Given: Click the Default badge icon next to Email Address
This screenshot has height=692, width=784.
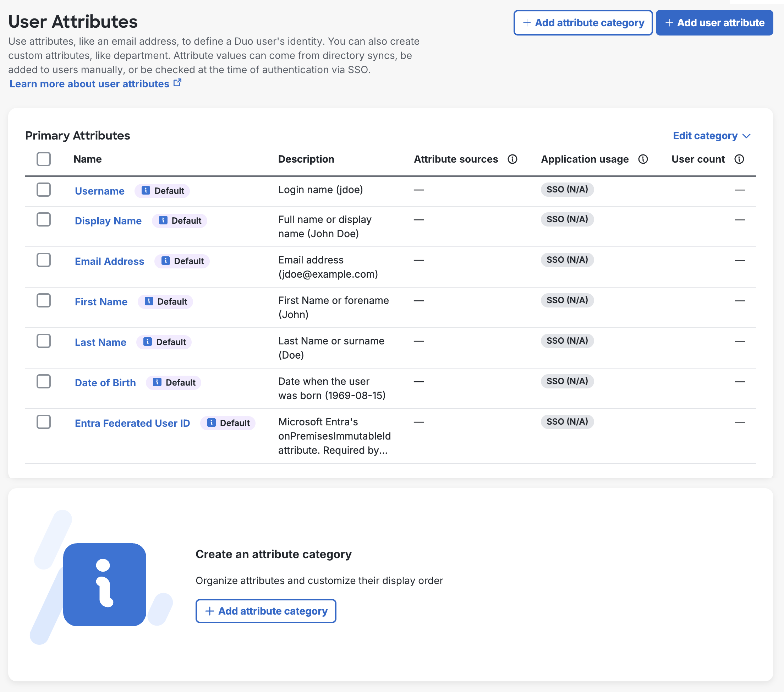Looking at the screenshot, I should (x=165, y=261).
